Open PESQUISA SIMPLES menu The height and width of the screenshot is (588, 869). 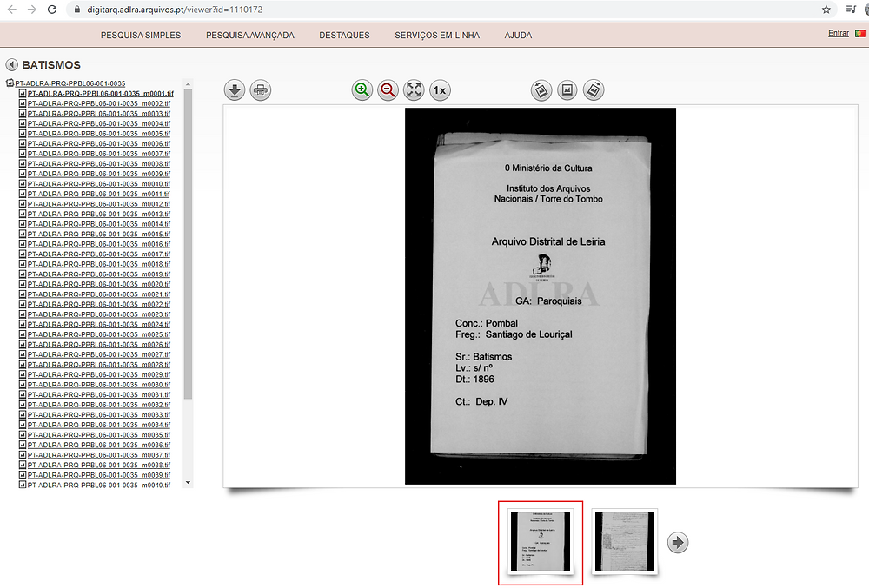141,35
